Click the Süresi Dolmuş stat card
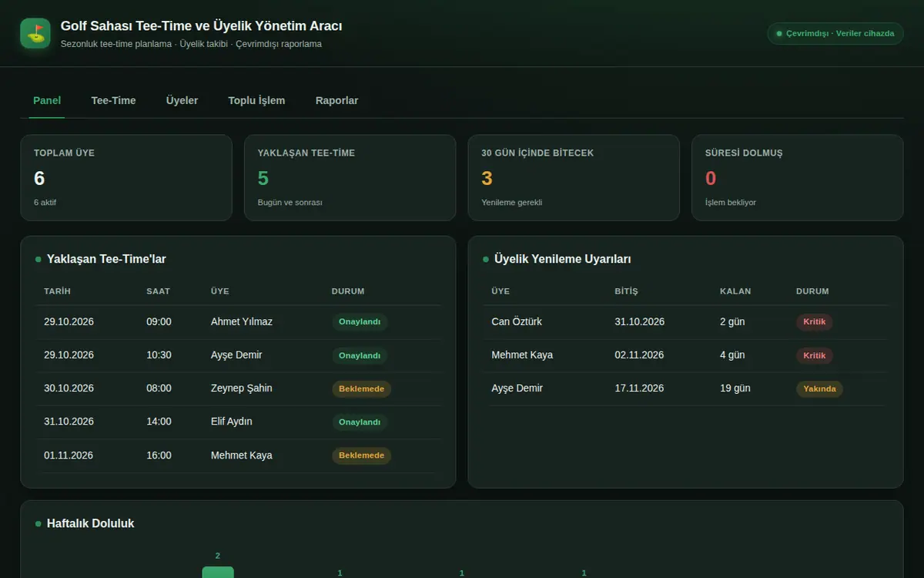Image resolution: width=924 pixels, height=578 pixels. pos(798,178)
